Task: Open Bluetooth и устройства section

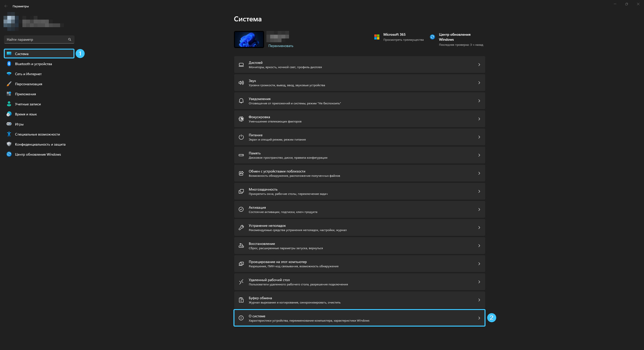Action: [39, 64]
